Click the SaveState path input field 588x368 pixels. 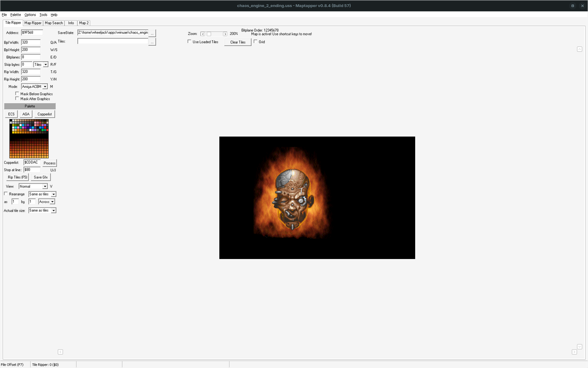(113, 33)
